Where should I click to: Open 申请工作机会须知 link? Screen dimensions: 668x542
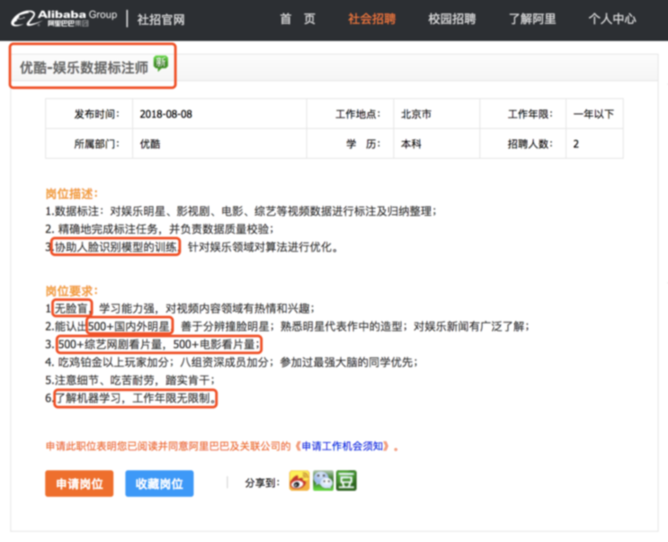point(342,446)
